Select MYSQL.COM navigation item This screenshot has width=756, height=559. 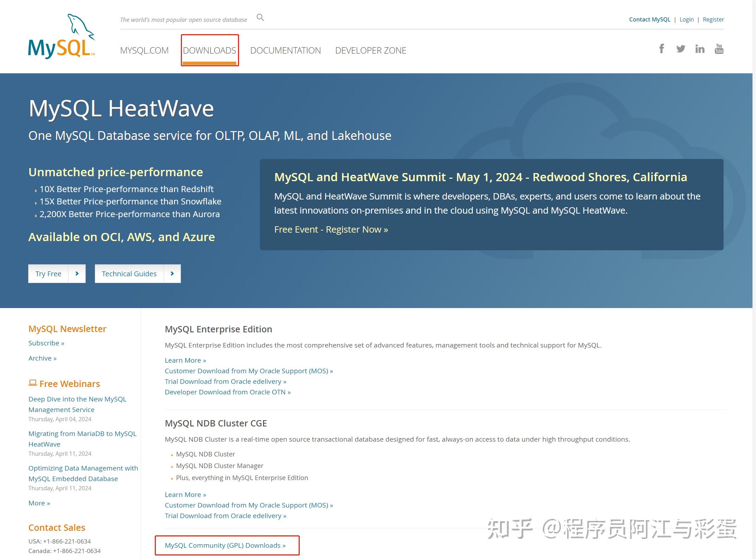tap(144, 50)
